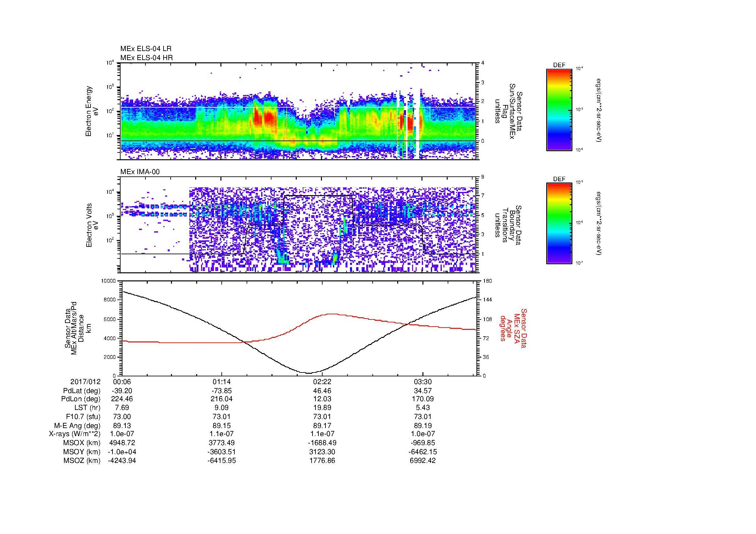Click PdLon value '216.04'
Viewport: 756px width, 534px height.
pos(222,399)
